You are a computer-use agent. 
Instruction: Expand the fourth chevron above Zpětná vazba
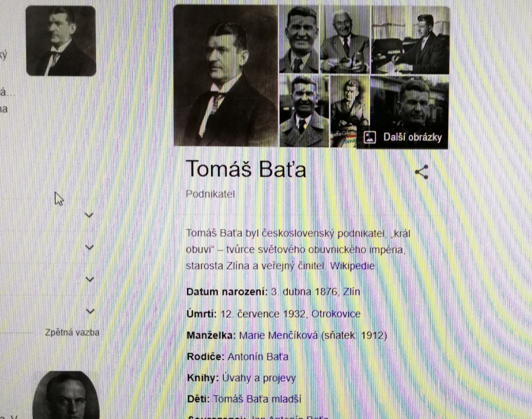point(90,311)
